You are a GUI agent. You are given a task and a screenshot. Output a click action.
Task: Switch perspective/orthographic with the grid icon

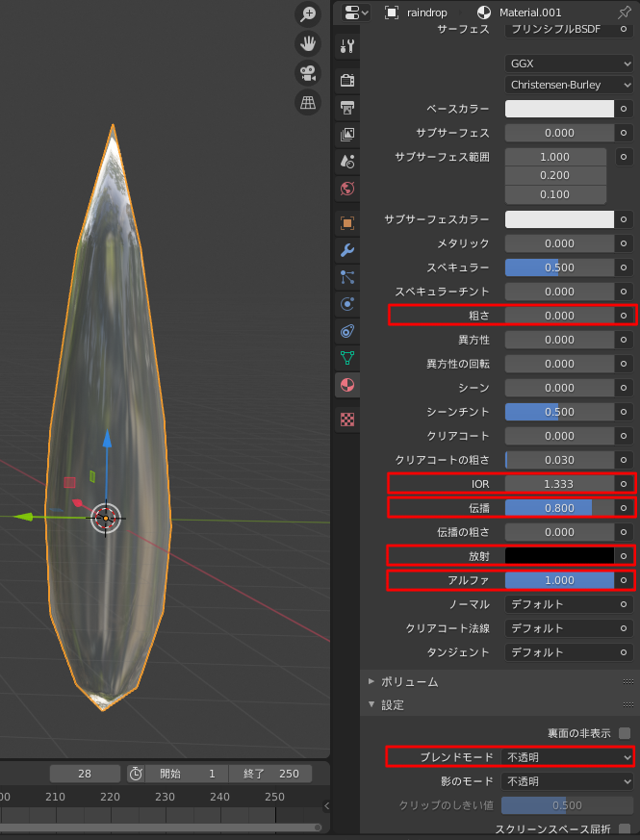tap(308, 102)
